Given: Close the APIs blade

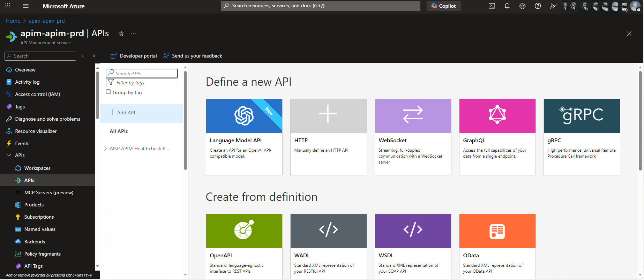Looking at the screenshot, I should click(629, 33).
